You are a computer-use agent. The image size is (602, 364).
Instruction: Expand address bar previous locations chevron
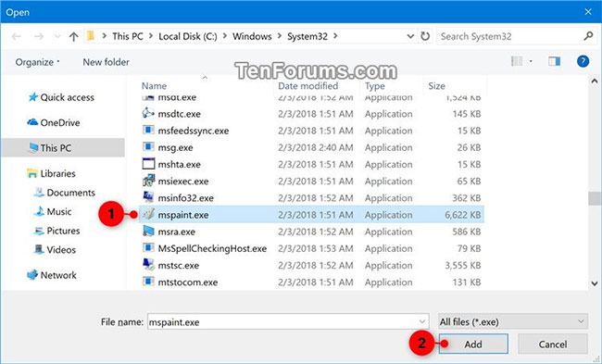(x=410, y=36)
